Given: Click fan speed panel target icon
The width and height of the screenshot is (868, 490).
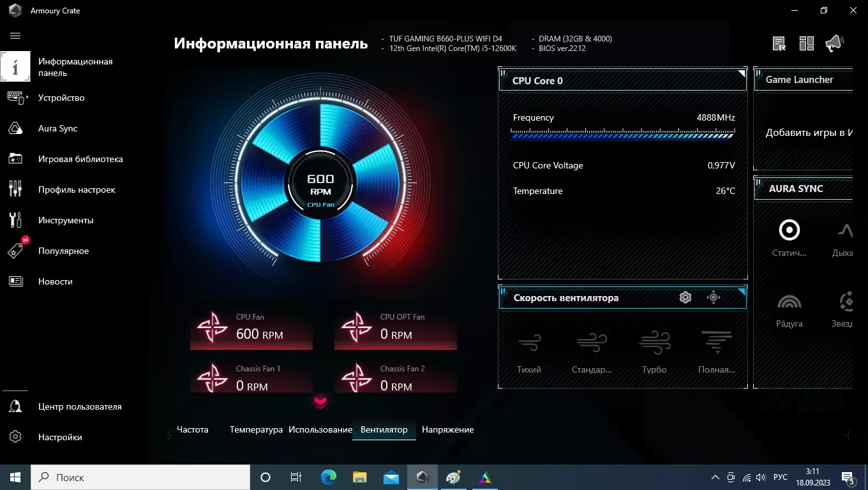Looking at the screenshot, I should pos(714,297).
